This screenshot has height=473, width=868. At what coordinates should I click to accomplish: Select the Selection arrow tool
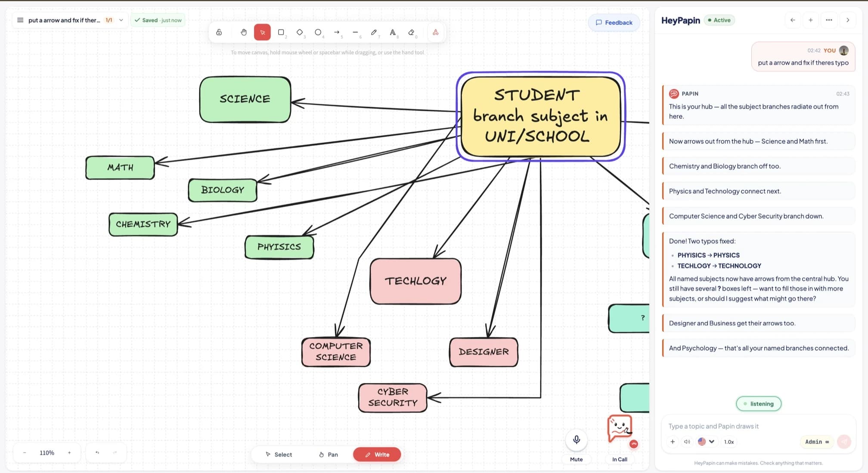(x=262, y=32)
